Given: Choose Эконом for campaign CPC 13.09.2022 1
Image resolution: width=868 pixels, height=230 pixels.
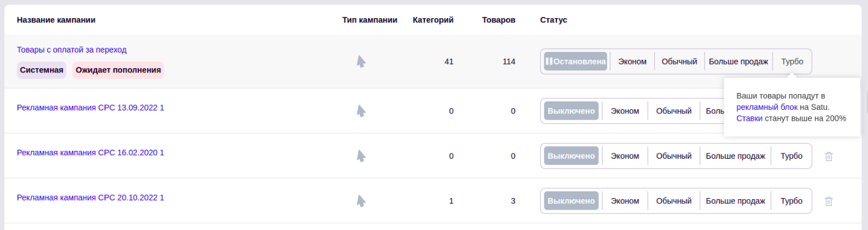Looking at the screenshot, I should [x=625, y=111].
